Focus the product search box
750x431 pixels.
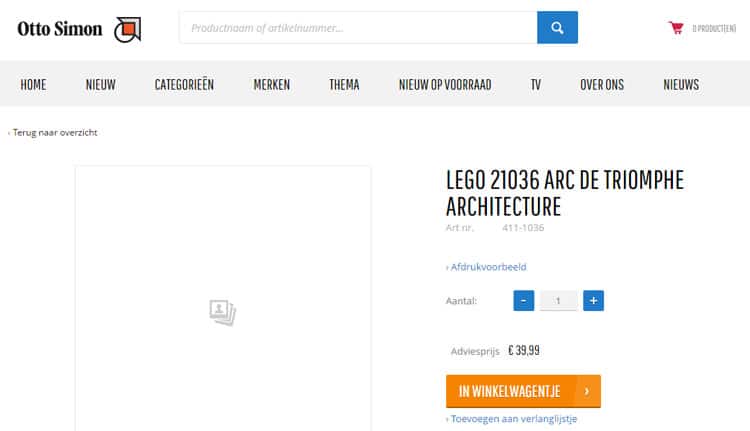[x=358, y=28]
